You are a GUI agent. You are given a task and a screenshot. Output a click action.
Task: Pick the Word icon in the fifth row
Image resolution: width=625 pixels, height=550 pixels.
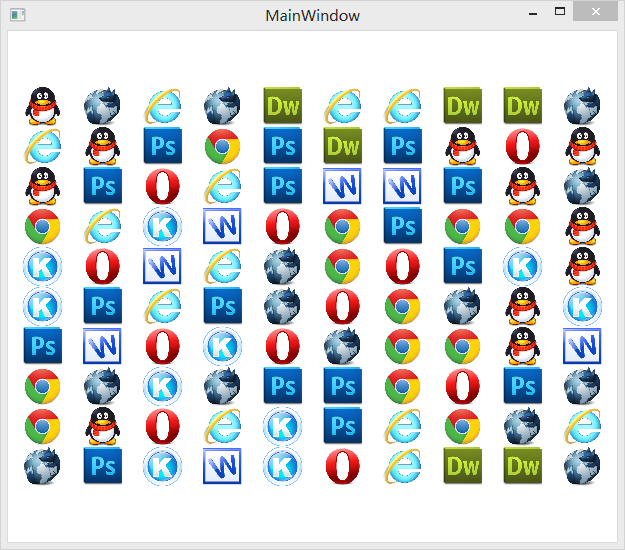(163, 266)
